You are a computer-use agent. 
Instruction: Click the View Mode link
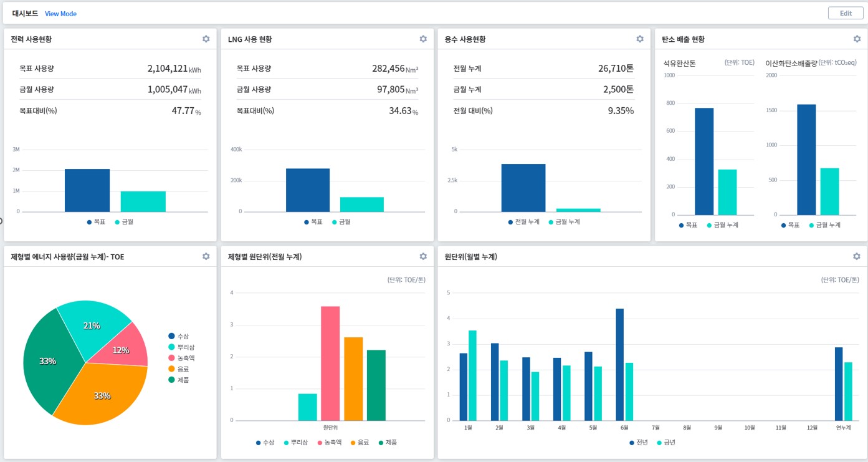coord(60,14)
